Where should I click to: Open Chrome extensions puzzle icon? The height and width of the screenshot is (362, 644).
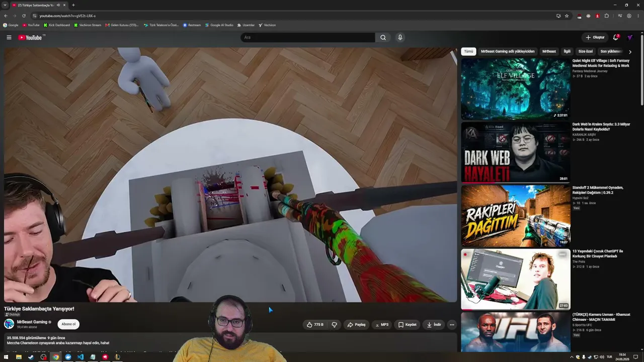(607, 16)
